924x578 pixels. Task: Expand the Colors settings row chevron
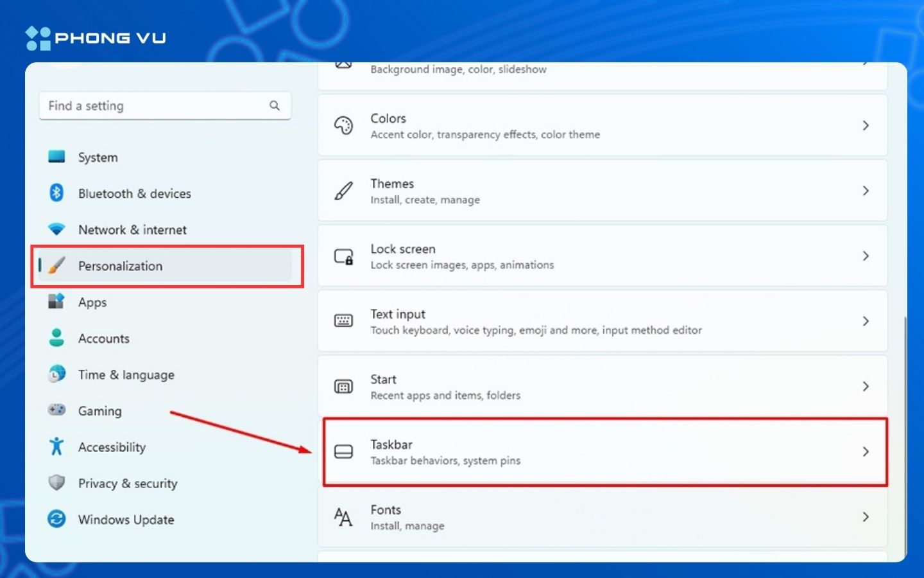click(x=866, y=125)
